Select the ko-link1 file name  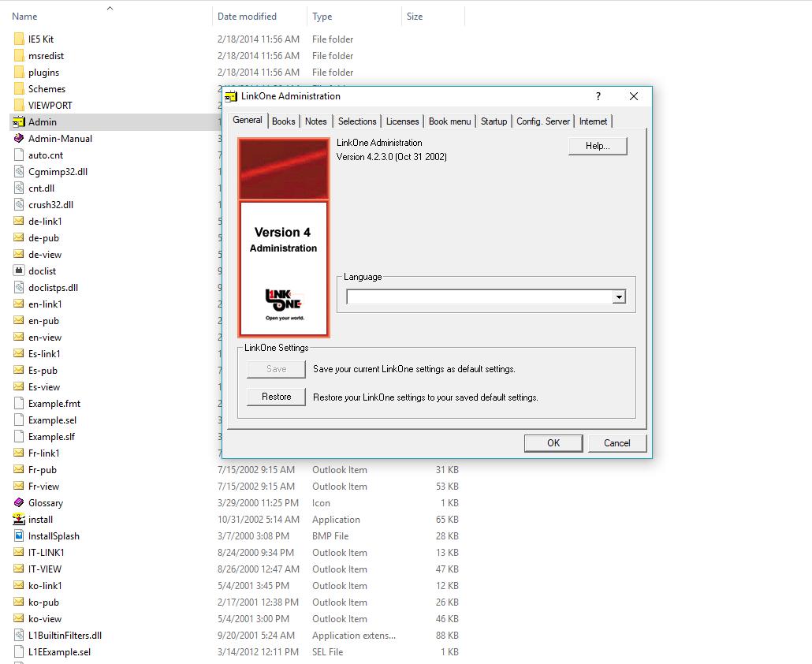(45, 586)
